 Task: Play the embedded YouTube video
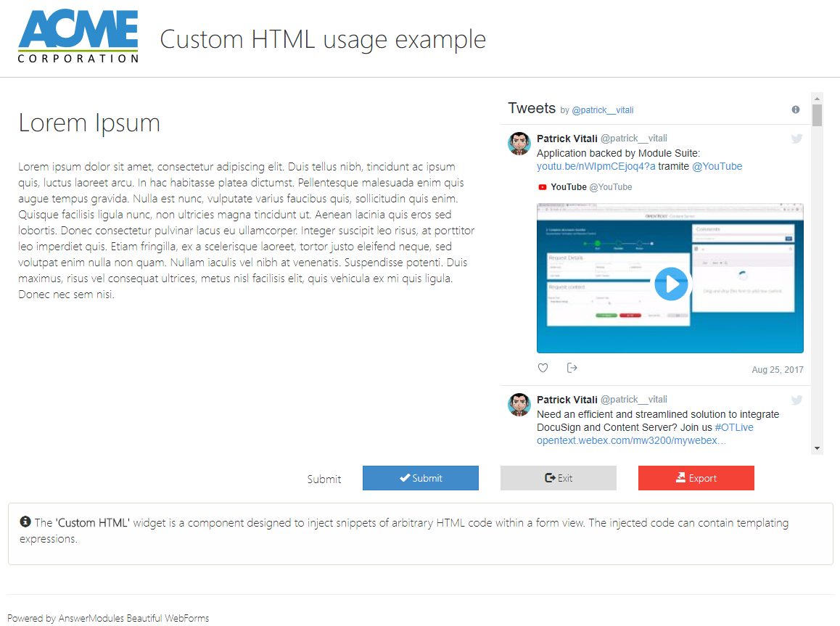click(670, 284)
